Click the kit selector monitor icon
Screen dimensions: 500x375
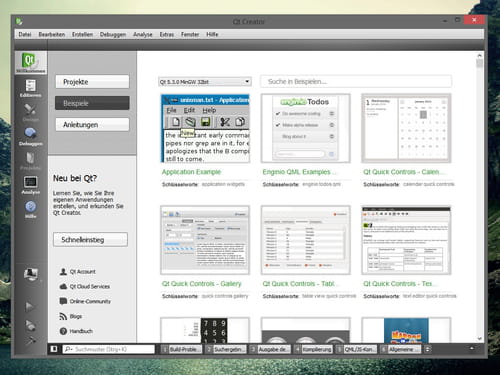pos(31,275)
